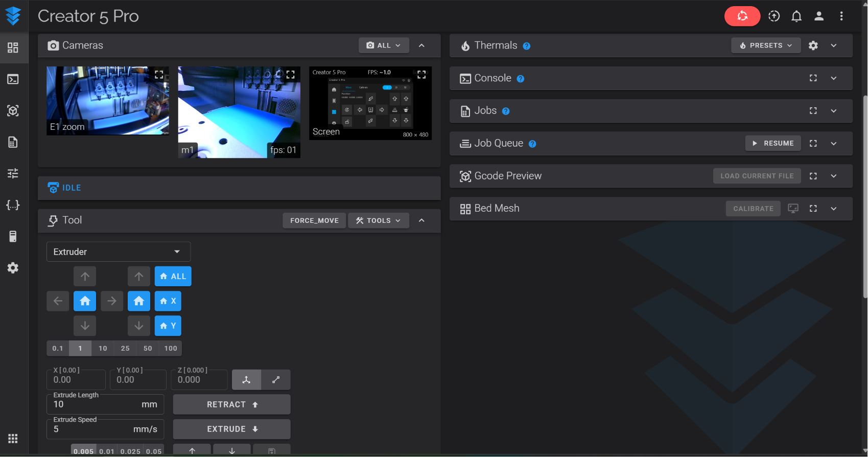The height and width of the screenshot is (457, 868).
Task: Open the Extruder select dropdown
Action: [119, 252]
